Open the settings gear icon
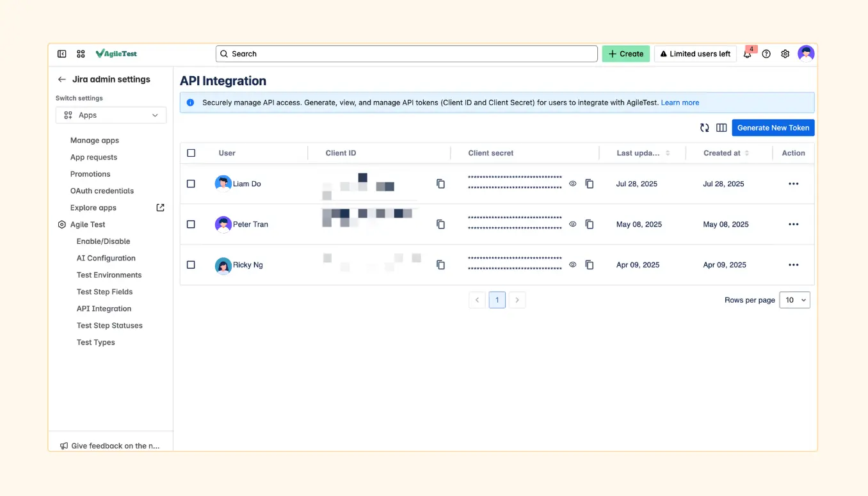Screen dimensions: 868x496 click(x=785, y=54)
